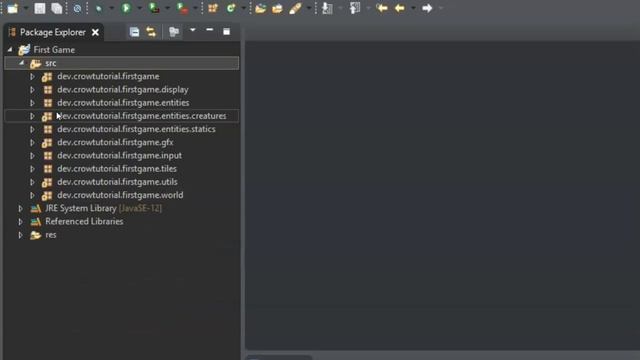Screen dimensions: 640x360
Task: Open the Coverage dropdown arrow
Action: point(167,8)
